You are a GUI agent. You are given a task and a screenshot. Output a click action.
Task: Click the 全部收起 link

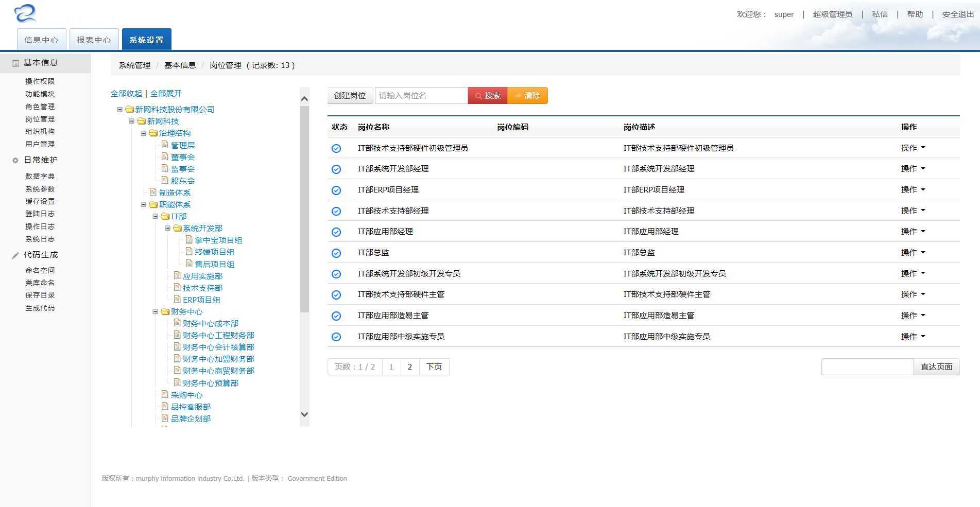pyautogui.click(x=126, y=93)
